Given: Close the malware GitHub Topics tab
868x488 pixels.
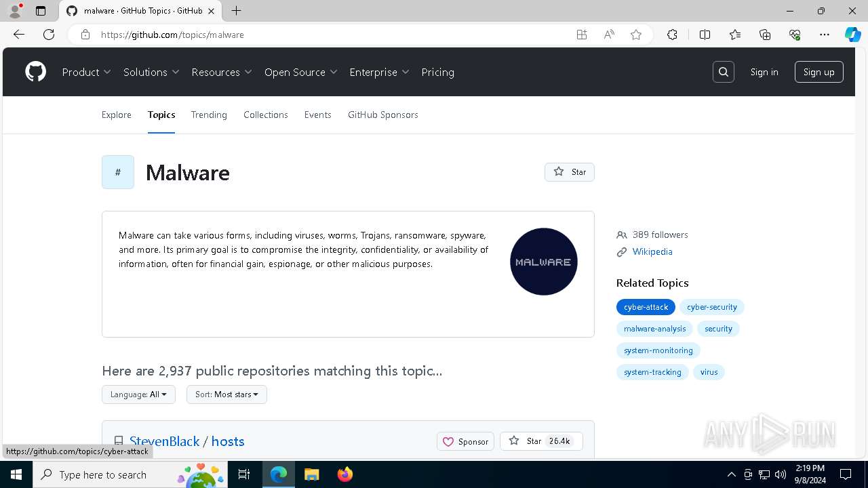Looking at the screenshot, I should (212, 11).
